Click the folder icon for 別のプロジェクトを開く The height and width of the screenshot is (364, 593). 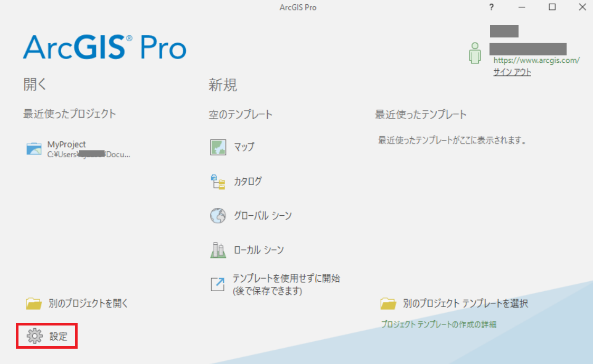pyautogui.click(x=34, y=303)
